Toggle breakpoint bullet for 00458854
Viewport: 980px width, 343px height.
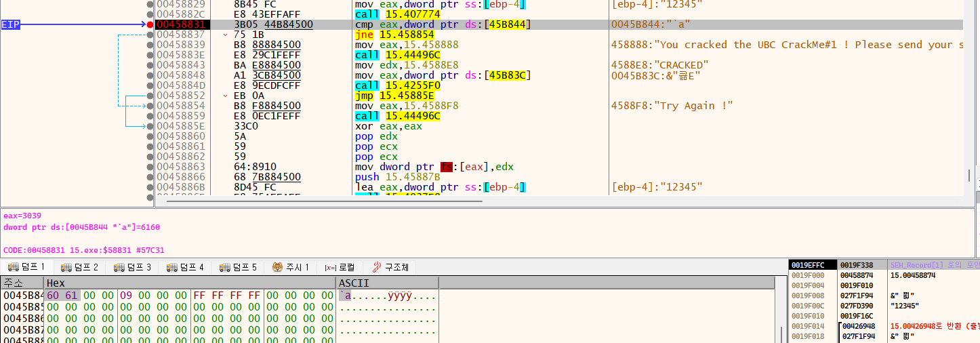tap(150, 106)
